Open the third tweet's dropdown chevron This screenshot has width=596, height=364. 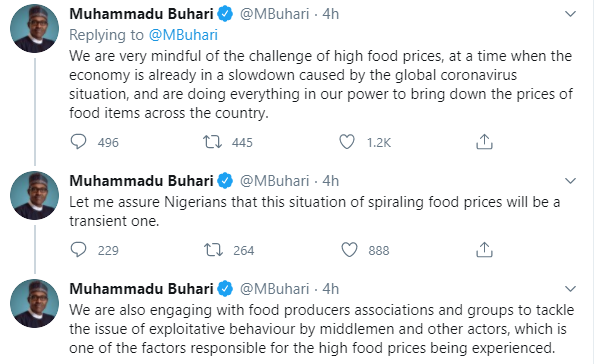571,289
